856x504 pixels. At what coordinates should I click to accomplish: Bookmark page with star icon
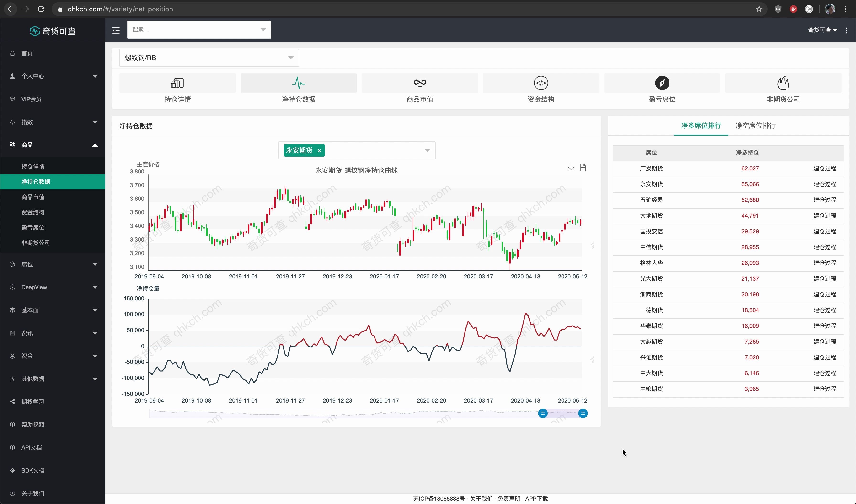tap(759, 9)
